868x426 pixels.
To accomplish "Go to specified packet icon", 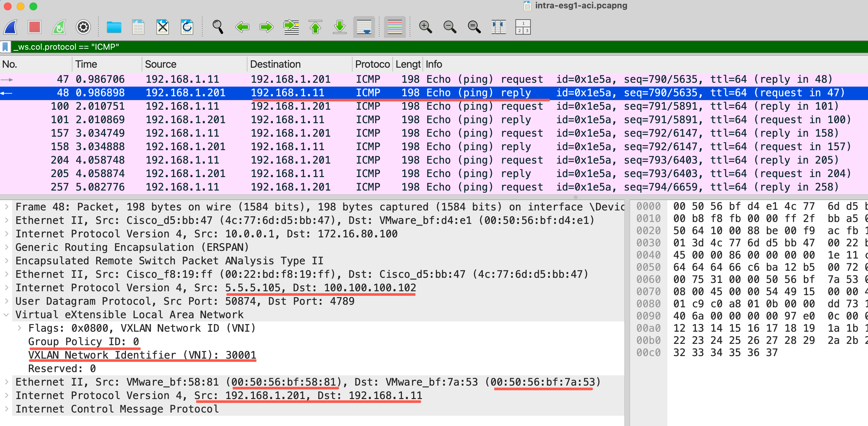I will point(291,27).
